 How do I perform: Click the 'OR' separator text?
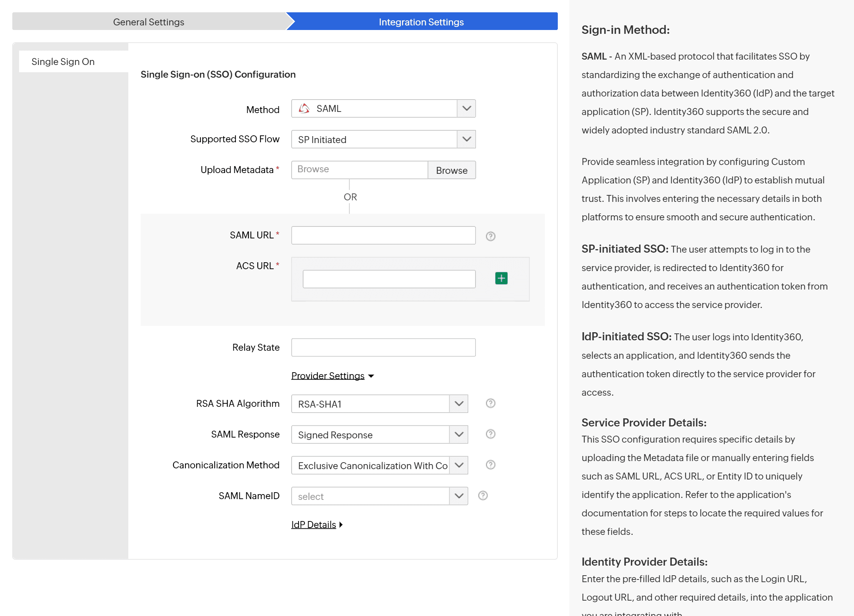pyautogui.click(x=350, y=197)
